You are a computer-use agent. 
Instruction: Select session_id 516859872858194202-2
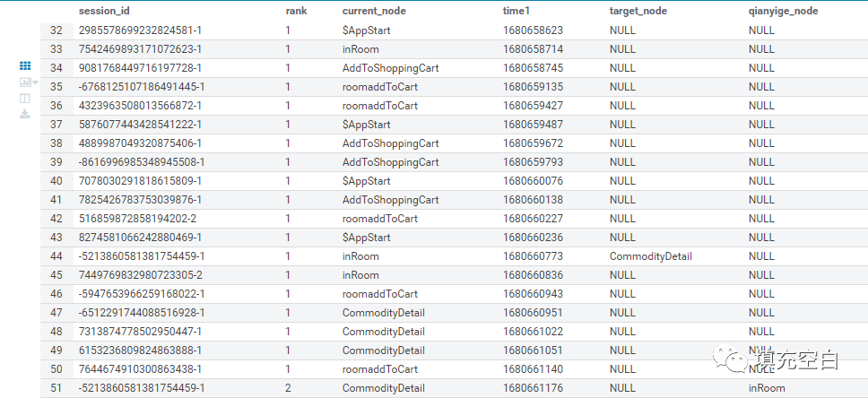[x=137, y=219]
